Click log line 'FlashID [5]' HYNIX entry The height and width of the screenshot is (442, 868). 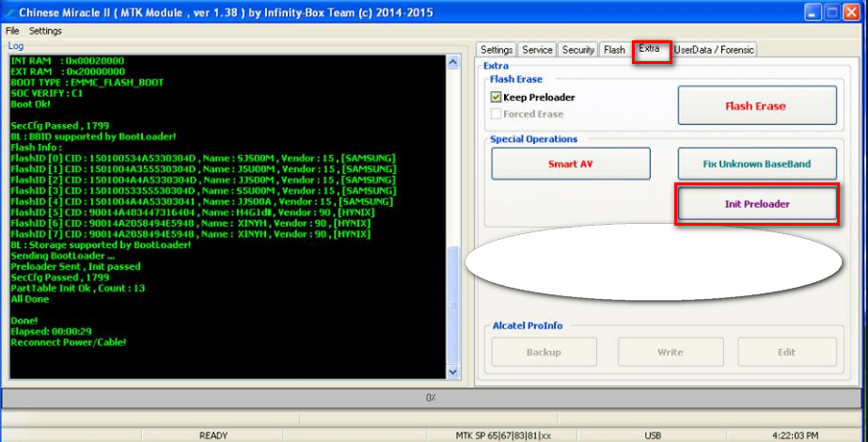193,213
